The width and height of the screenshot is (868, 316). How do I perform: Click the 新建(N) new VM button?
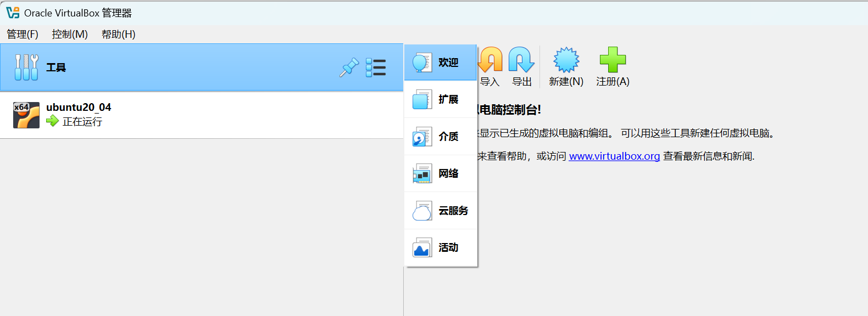click(x=566, y=67)
